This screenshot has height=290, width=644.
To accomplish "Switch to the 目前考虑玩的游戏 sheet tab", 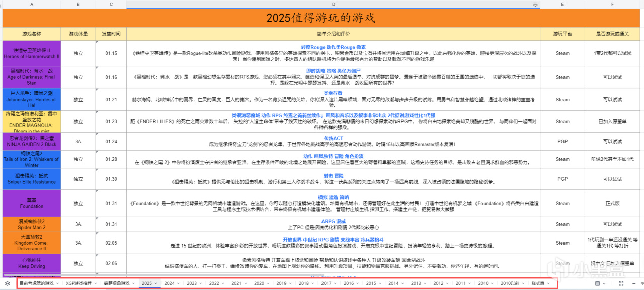I will click(36, 283).
